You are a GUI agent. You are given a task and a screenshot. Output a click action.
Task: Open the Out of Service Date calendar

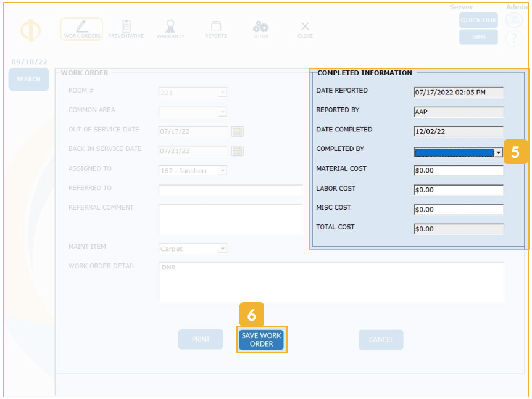(x=238, y=131)
